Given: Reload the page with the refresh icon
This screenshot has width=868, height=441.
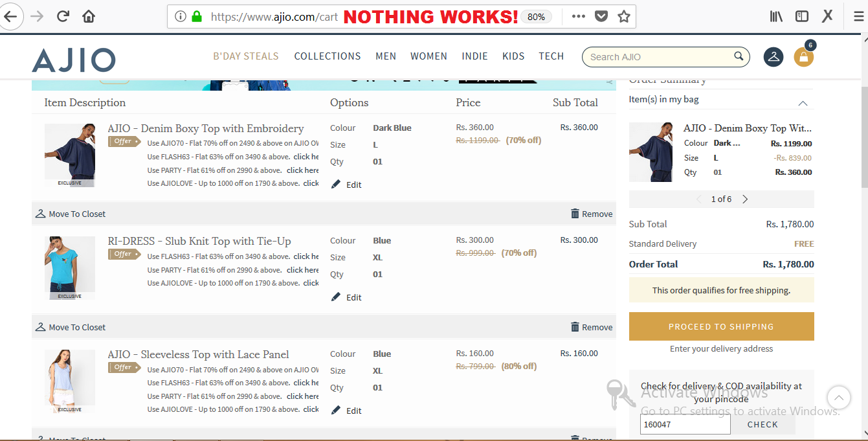Looking at the screenshot, I should click(x=62, y=16).
